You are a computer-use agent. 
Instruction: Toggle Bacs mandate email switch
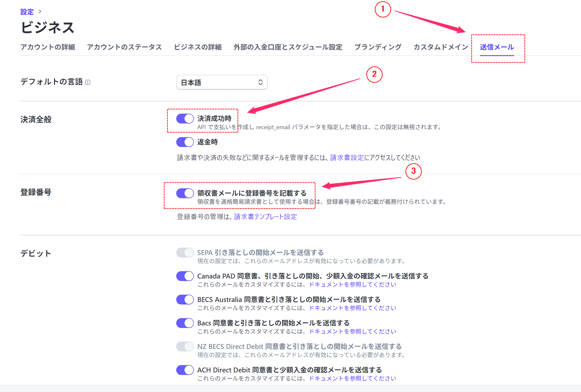pyautogui.click(x=185, y=323)
